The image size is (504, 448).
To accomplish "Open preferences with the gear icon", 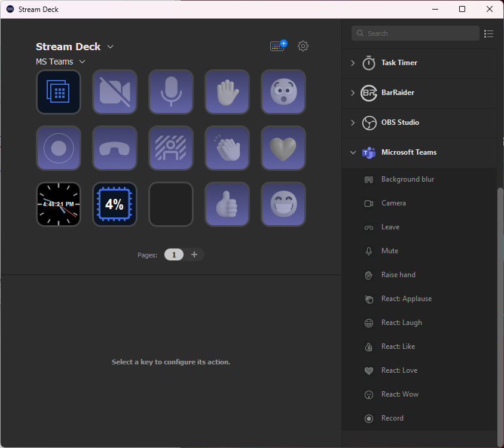I will [303, 46].
